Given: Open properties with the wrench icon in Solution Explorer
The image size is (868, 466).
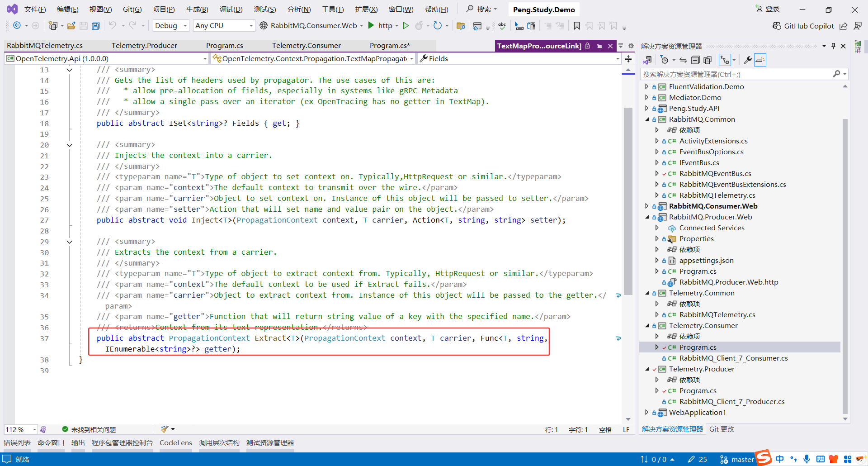Looking at the screenshot, I should point(747,60).
